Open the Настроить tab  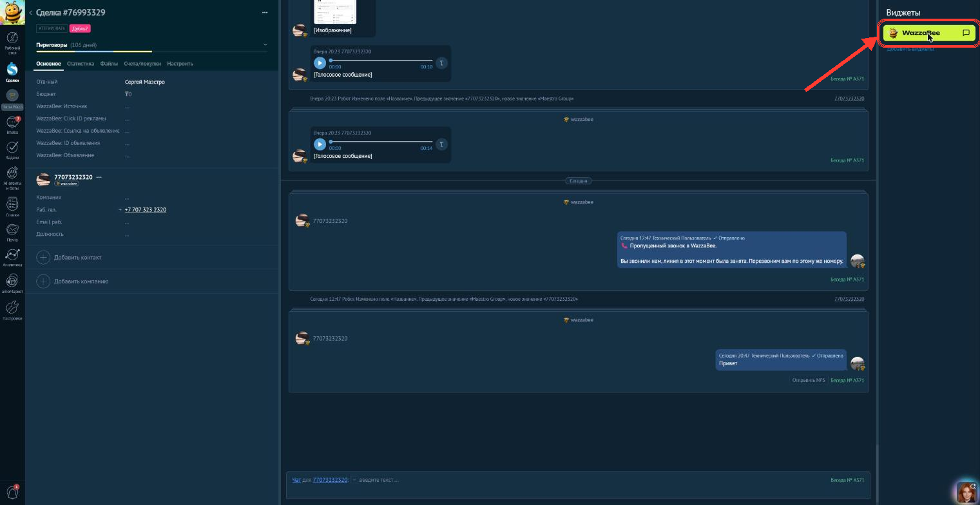click(180, 64)
